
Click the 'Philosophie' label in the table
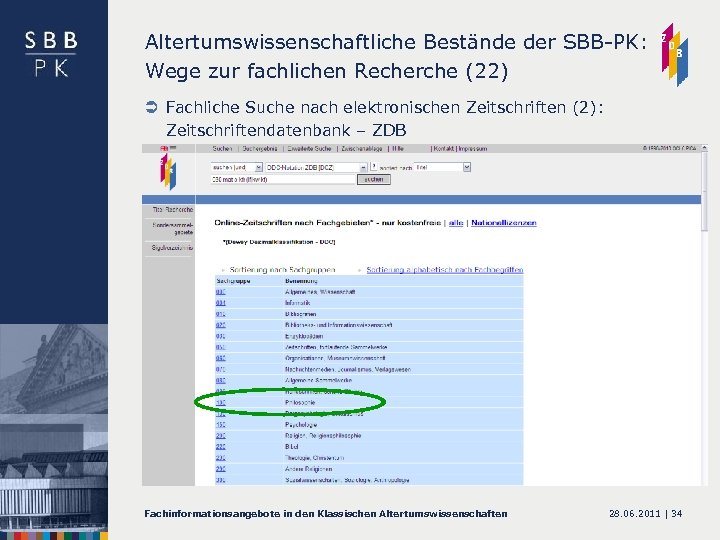(x=300, y=403)
